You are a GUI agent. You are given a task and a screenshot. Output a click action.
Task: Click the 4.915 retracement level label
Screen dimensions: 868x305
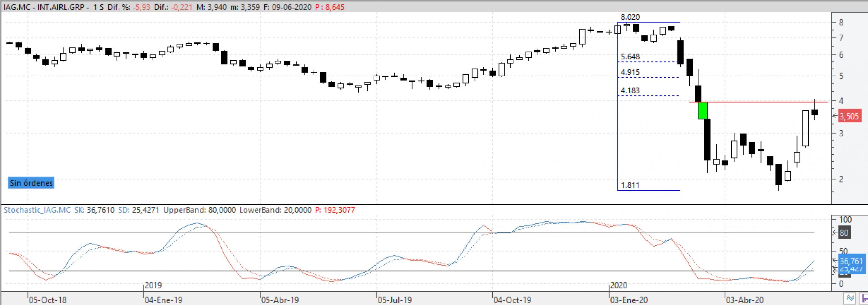pyautogui.click(x=630, y=72)
